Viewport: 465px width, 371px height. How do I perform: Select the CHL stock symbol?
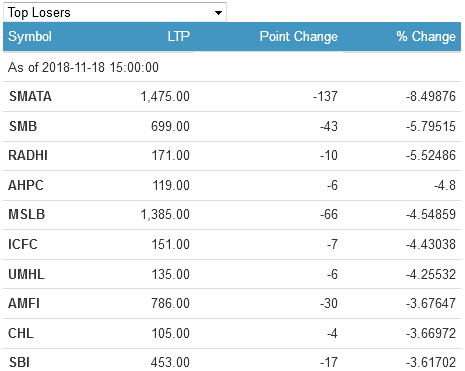(x=21, y=333)
